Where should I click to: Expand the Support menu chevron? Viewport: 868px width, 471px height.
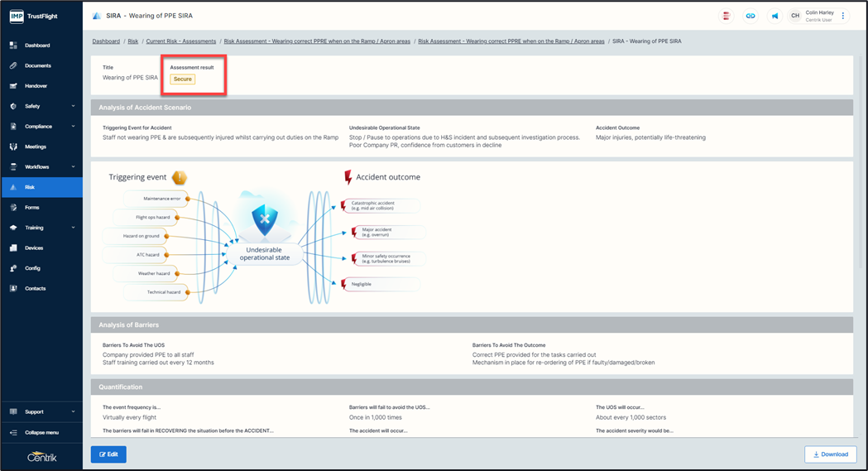74,411
